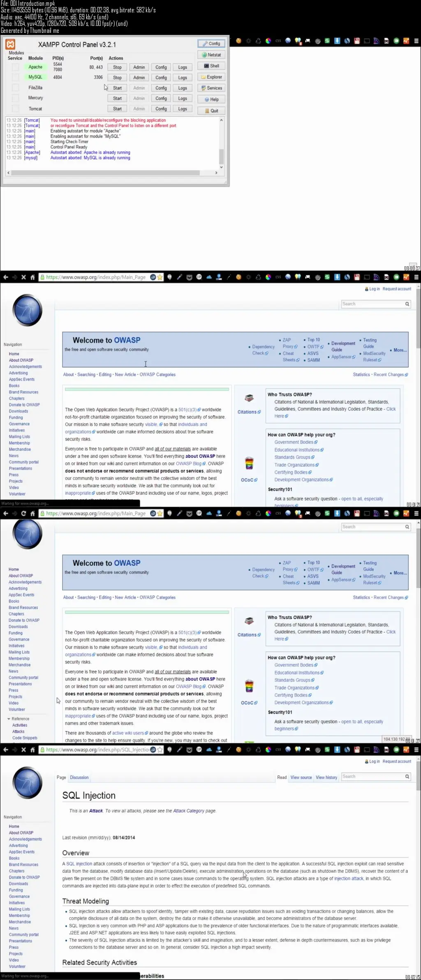Image resolution: width=421 pixels, height=980 pixels.
Task: Click the browser reload icon
Action: [x=23, y=513]
